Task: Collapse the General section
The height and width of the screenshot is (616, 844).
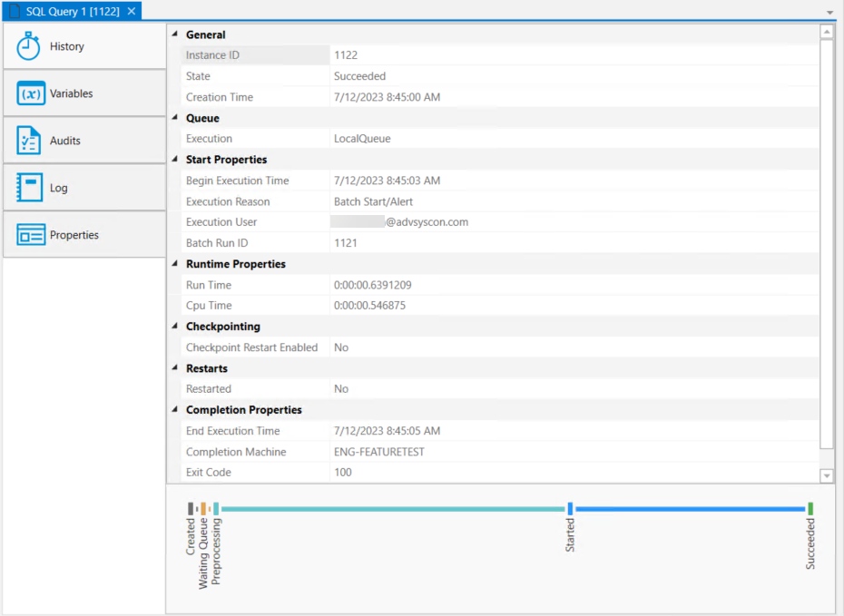Action: pos(175,34)
